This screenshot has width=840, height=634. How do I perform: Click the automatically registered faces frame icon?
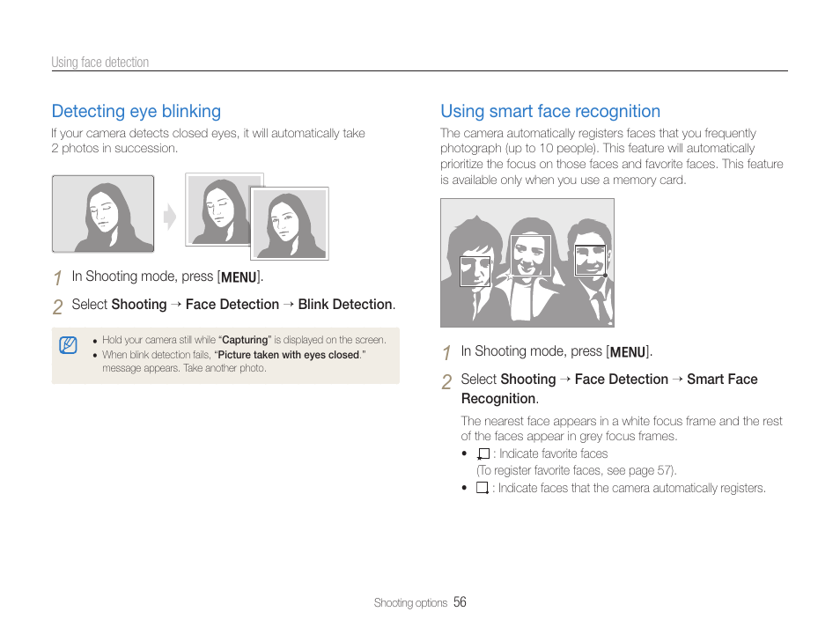pos(483,488)
